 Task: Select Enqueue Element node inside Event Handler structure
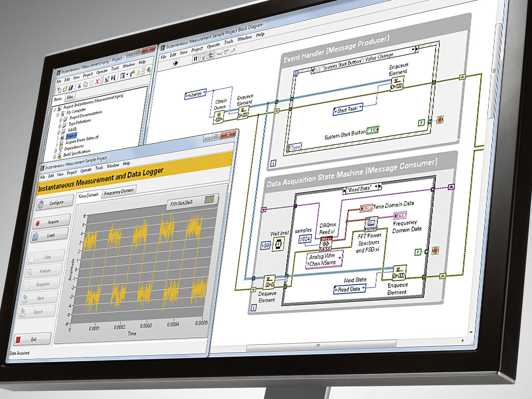pos(397,83)
